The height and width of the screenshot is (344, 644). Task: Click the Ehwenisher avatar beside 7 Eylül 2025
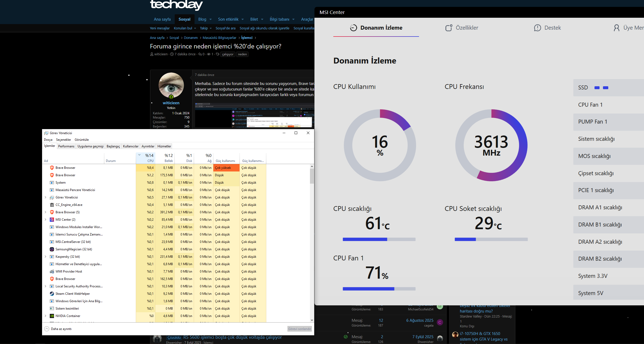click(x=440, y=338)
